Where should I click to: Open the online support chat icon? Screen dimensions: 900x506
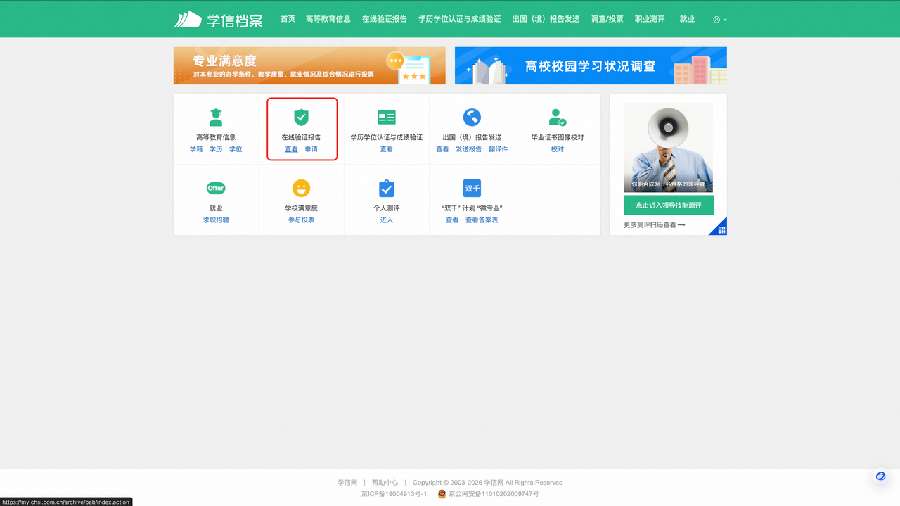click(x=880, y=476)
